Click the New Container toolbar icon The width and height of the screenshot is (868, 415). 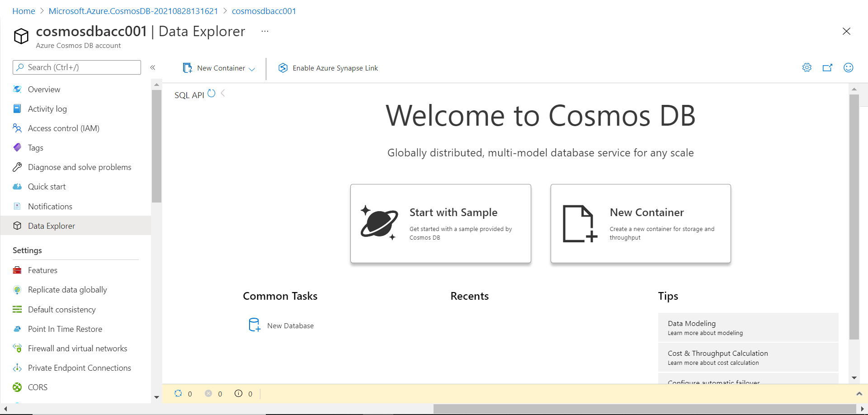click(x=187, y=68)
